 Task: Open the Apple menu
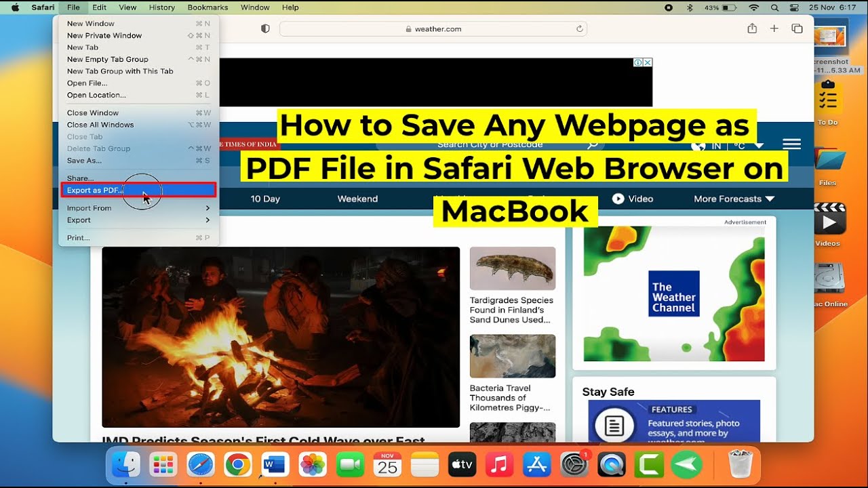click(15, 7)
